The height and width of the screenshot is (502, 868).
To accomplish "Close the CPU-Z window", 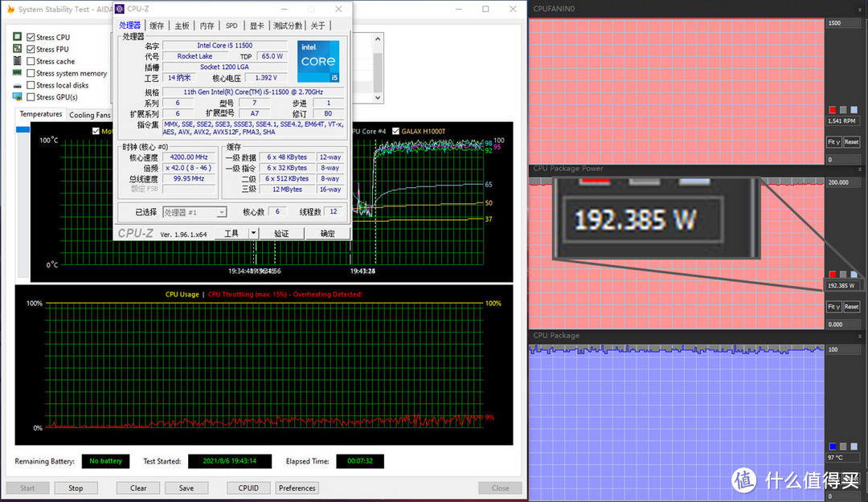I will [x=338, y=9].
